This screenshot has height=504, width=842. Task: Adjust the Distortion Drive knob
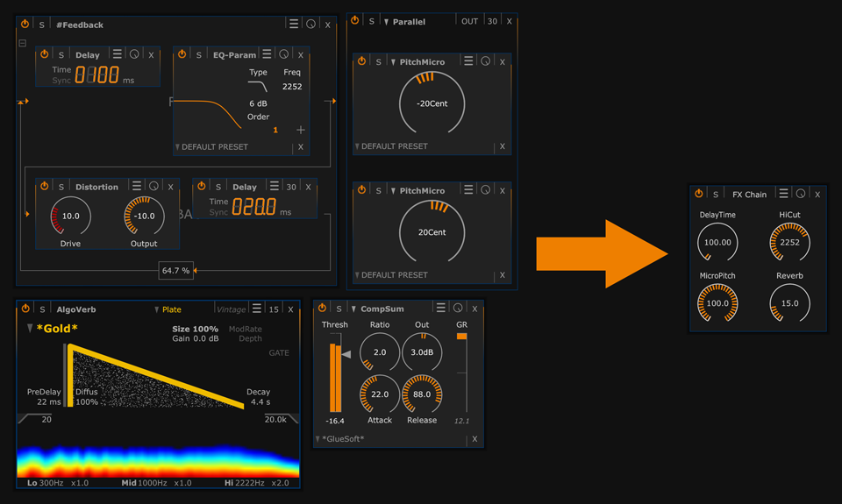70,216
